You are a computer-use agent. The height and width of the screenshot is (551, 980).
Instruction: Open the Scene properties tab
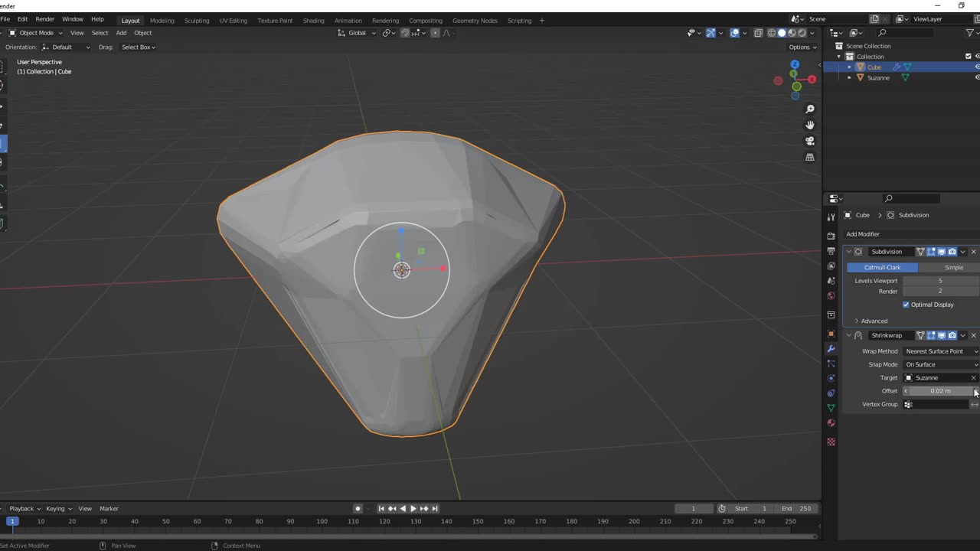[831, 281]
